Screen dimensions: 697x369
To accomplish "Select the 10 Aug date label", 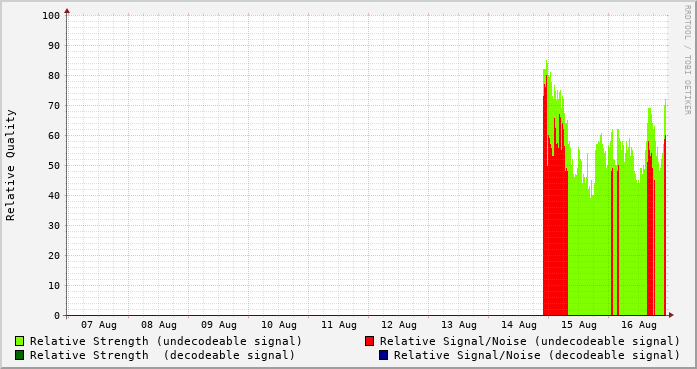I will click(279, 325).
